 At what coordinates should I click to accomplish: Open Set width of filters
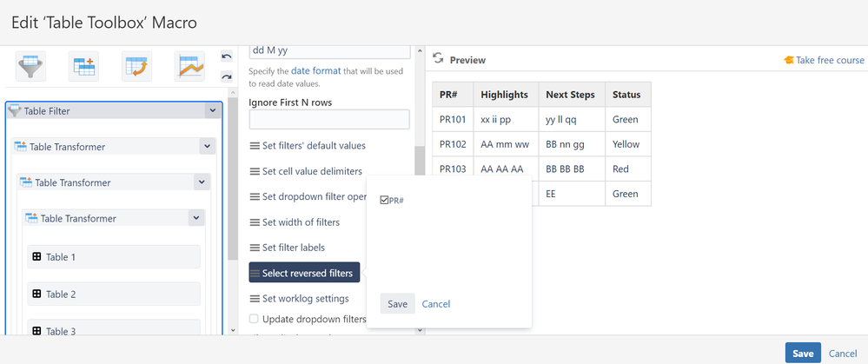pos(295,222)
